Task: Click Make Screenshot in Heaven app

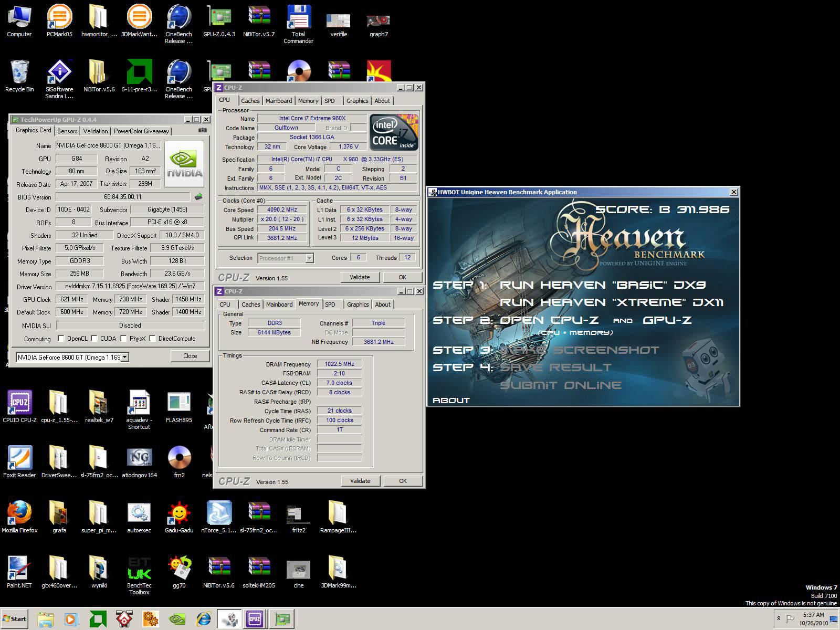Action: (x=579, y=350)
